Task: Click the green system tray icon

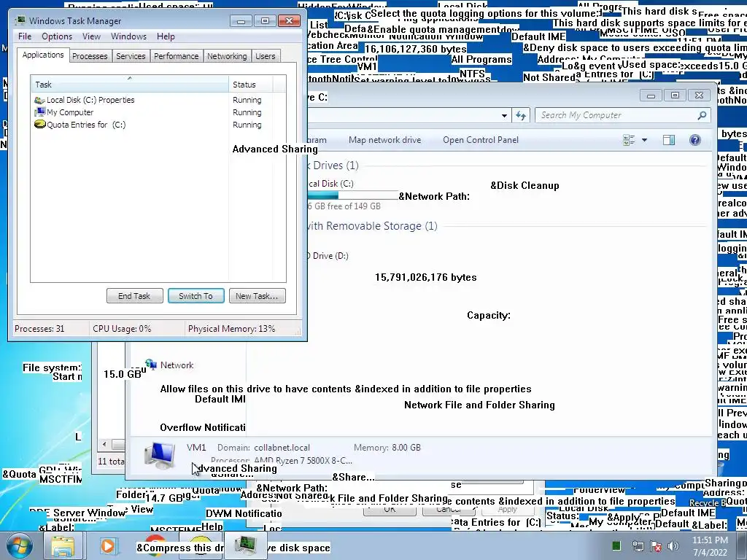Action: click(x=616, y=545)
